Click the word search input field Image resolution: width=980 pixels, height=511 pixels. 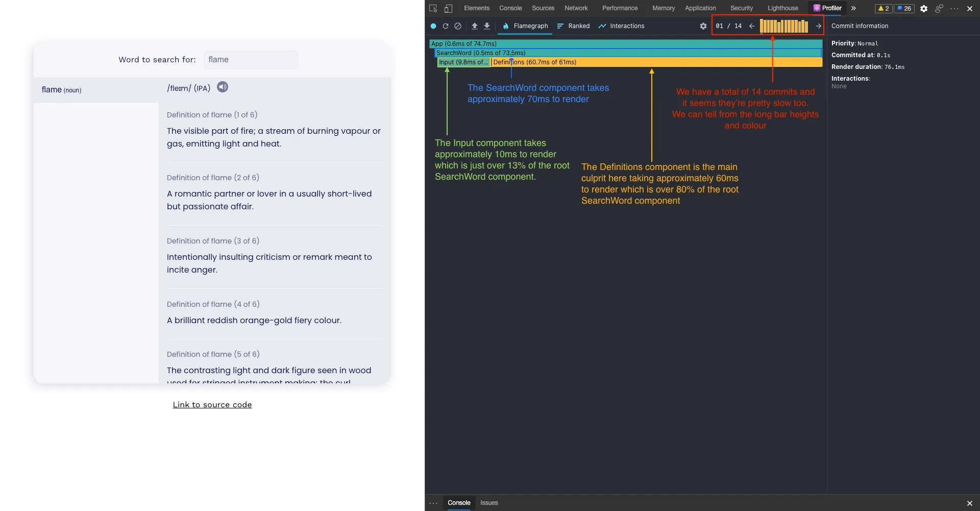point(251,60)
